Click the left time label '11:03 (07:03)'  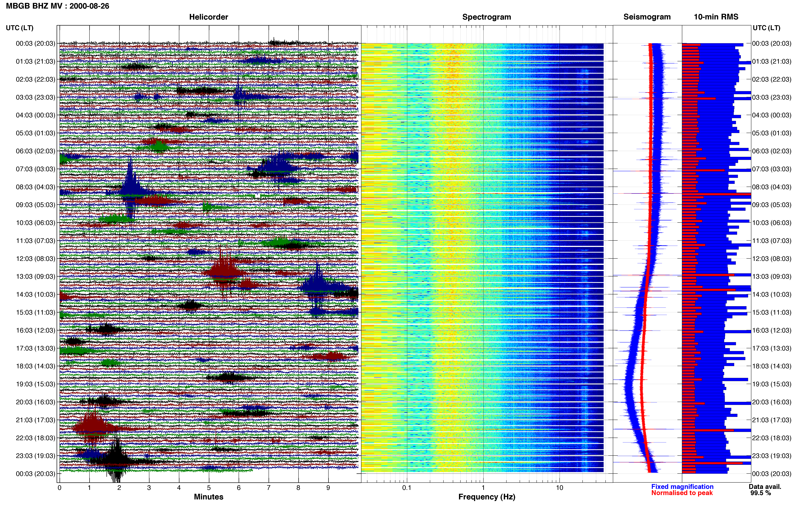coord(35,240)
